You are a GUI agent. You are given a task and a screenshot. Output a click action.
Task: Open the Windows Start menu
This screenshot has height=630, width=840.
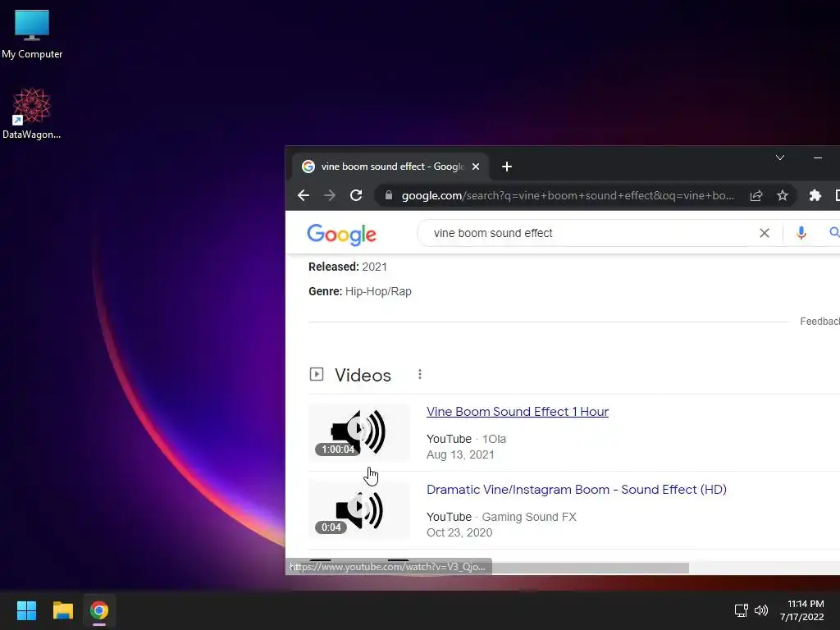tap(26, 610)
